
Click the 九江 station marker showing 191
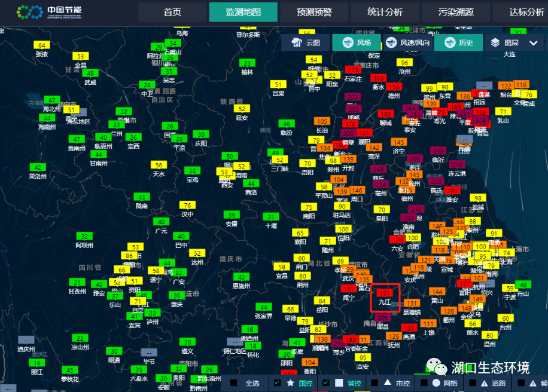[385, 293]
